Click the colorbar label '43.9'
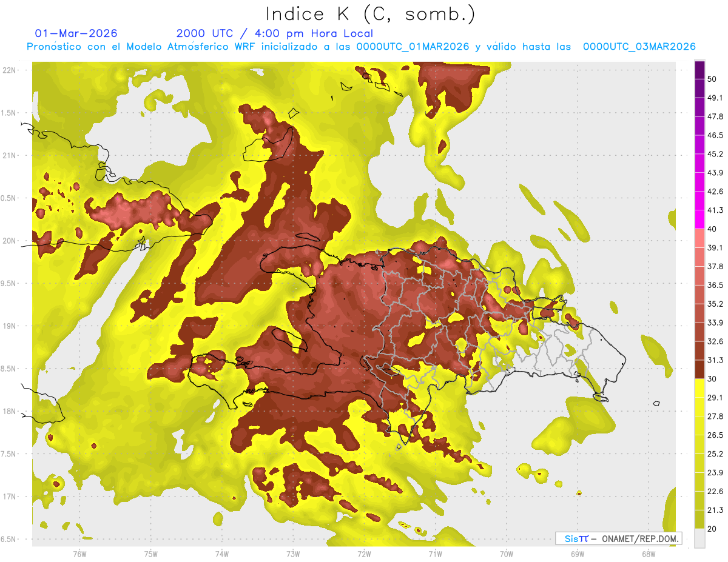This screenshot has height=562, width=728. click(x=715, y=173)
